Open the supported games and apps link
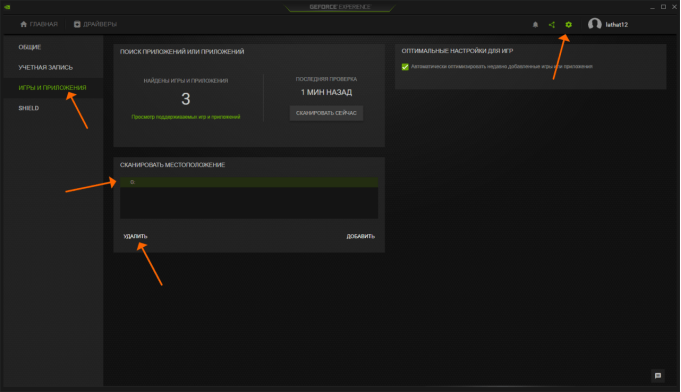681x392 pixels. [185, 117]
